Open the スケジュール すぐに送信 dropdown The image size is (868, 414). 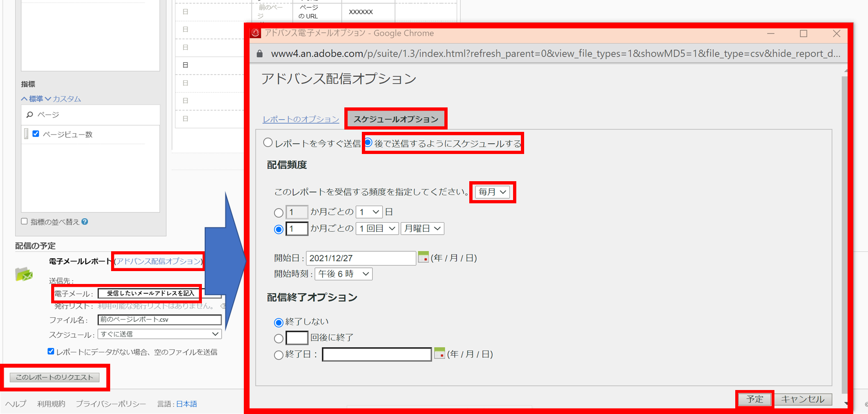(x=159, y=334)
